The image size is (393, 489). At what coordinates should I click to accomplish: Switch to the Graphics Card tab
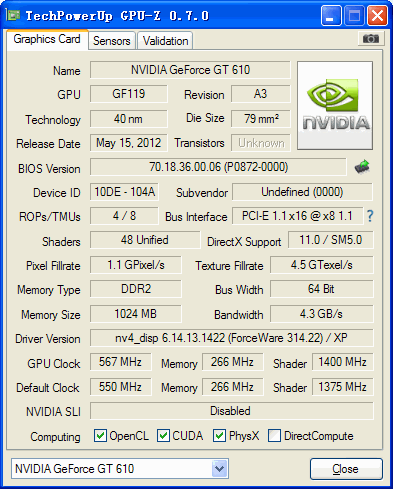coord(47,39)
